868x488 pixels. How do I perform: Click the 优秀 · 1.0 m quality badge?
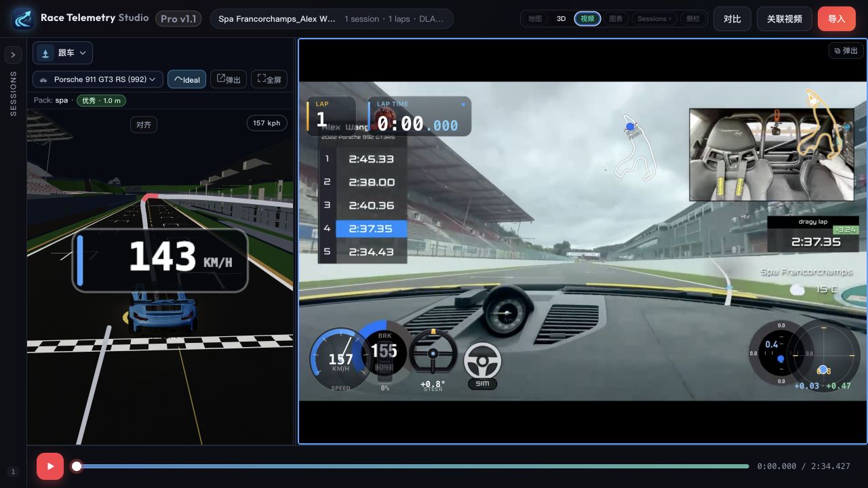coord(101,100)
